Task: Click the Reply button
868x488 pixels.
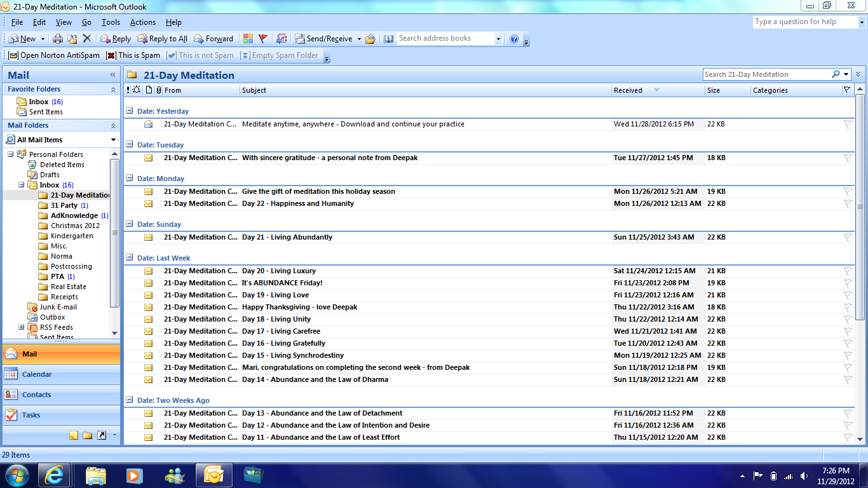Action: click(116, 39)
